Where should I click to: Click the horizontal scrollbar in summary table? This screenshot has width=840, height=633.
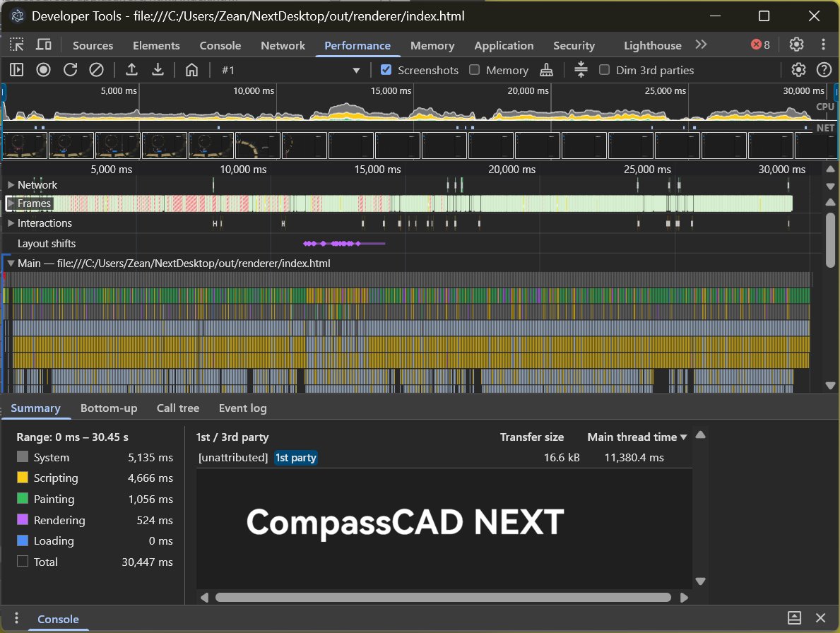point(443,597)
